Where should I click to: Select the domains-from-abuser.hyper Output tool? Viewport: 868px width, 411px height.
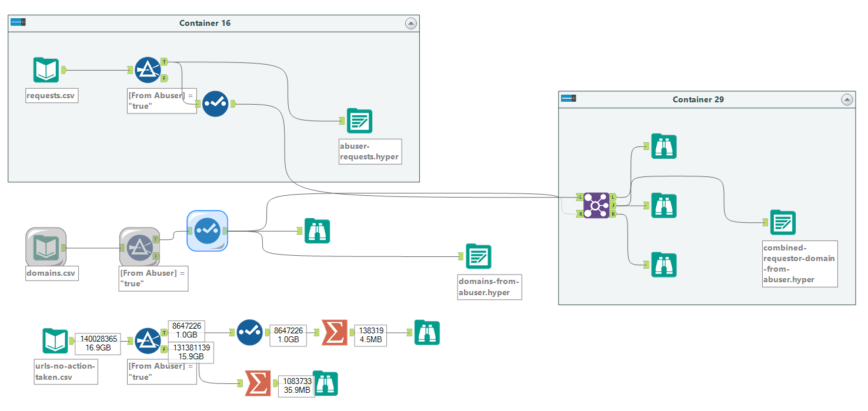[478, 256]
